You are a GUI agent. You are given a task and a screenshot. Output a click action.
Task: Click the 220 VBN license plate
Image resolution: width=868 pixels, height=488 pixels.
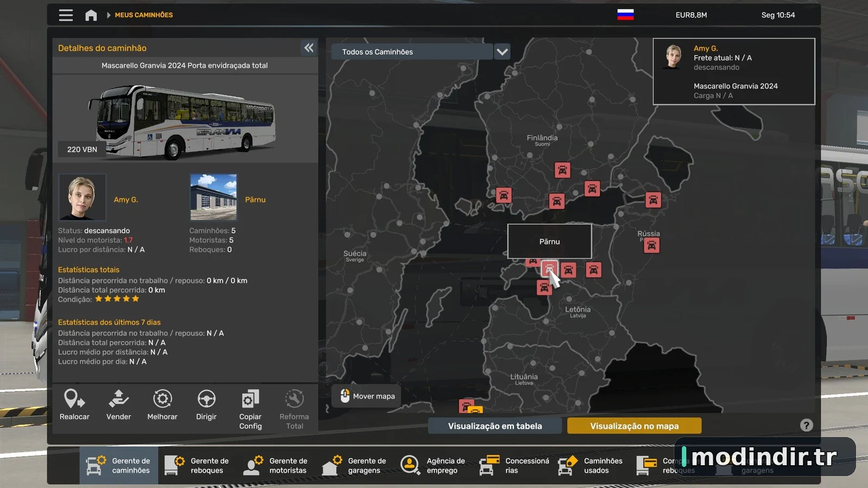[82, 149]
